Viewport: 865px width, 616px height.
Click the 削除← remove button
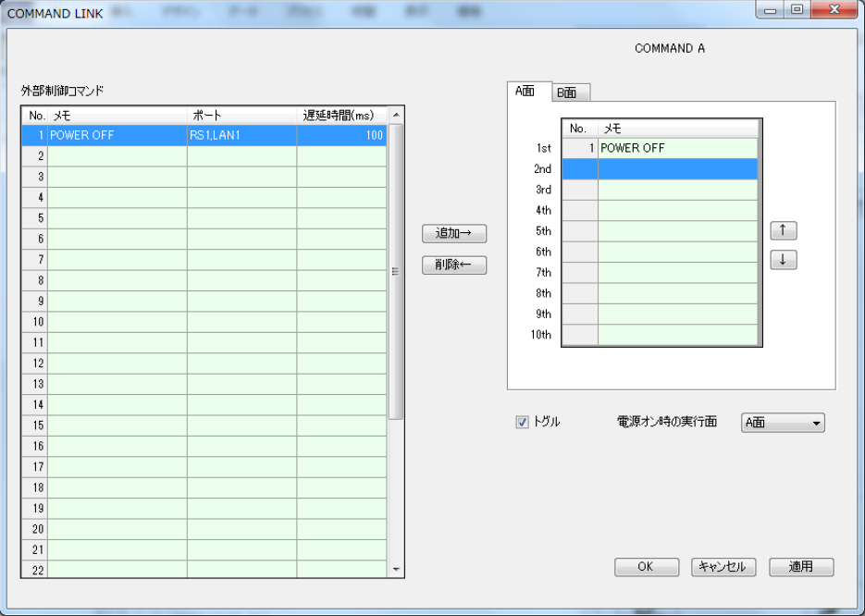453,265
